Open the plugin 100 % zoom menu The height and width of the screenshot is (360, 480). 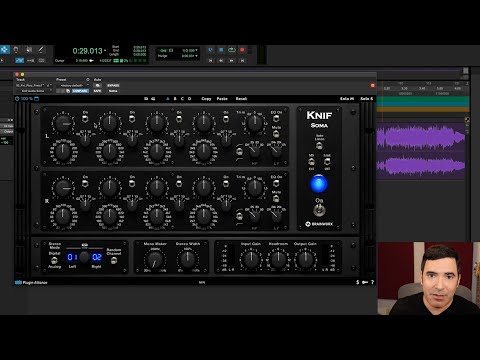27,99
